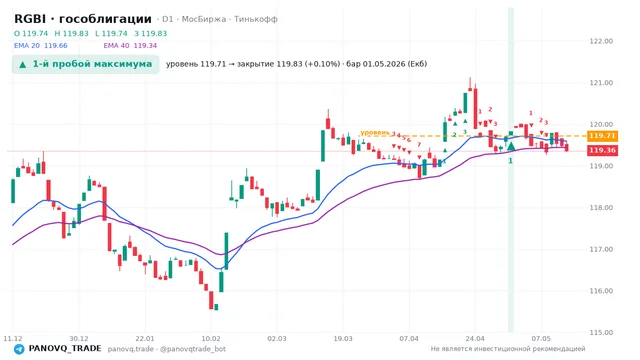This screenshot has height=360, width=640.
Task: Click the 'Не является инвестиционной рекомендацией' disclaimer
Action: click(508, 349)
